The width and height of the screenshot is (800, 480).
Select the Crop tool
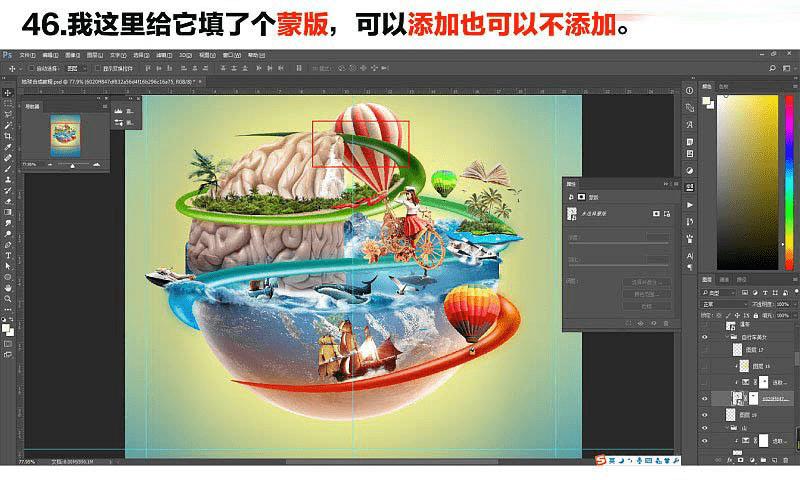[8, 136]
